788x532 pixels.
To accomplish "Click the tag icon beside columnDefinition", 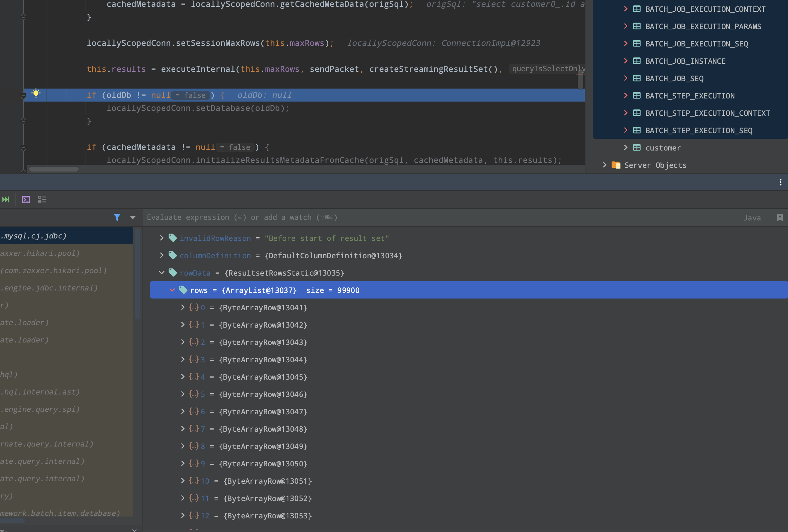I will coord(173,255).
